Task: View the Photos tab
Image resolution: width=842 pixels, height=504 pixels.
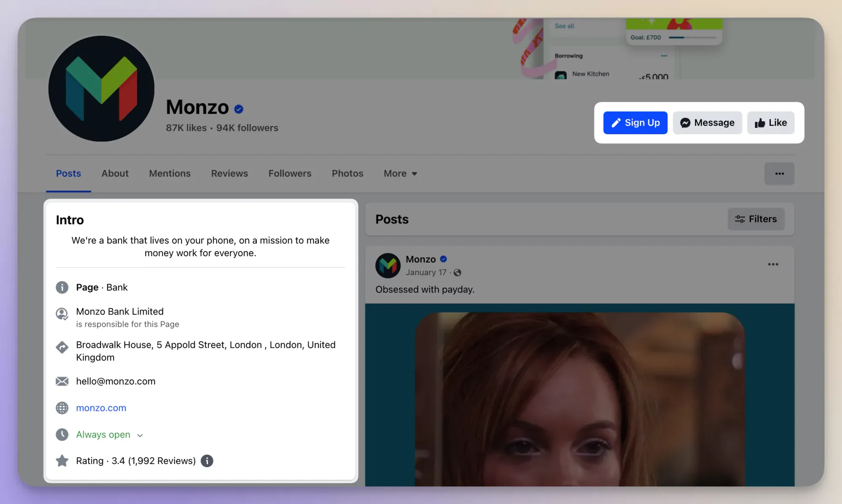Action: (347, 173)
